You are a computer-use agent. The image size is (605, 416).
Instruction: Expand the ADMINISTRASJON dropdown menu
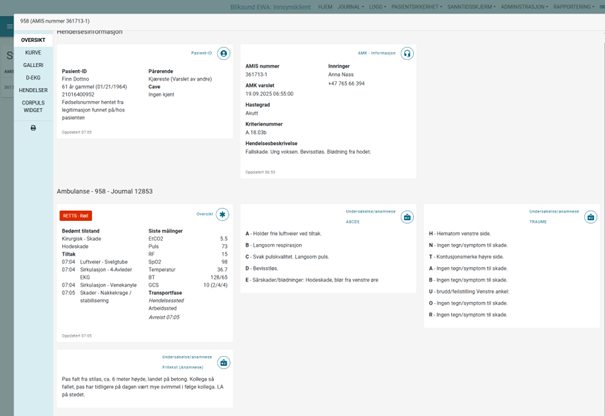(x=524, y=6)
